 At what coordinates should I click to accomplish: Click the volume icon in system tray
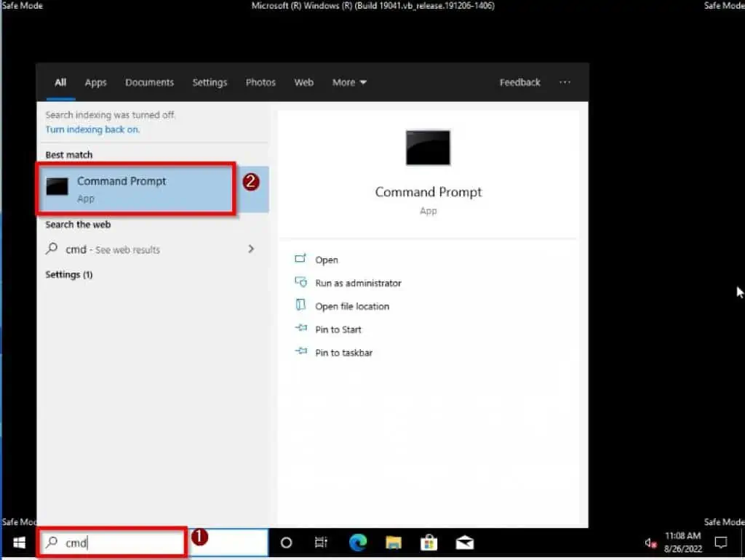point(650,543)
